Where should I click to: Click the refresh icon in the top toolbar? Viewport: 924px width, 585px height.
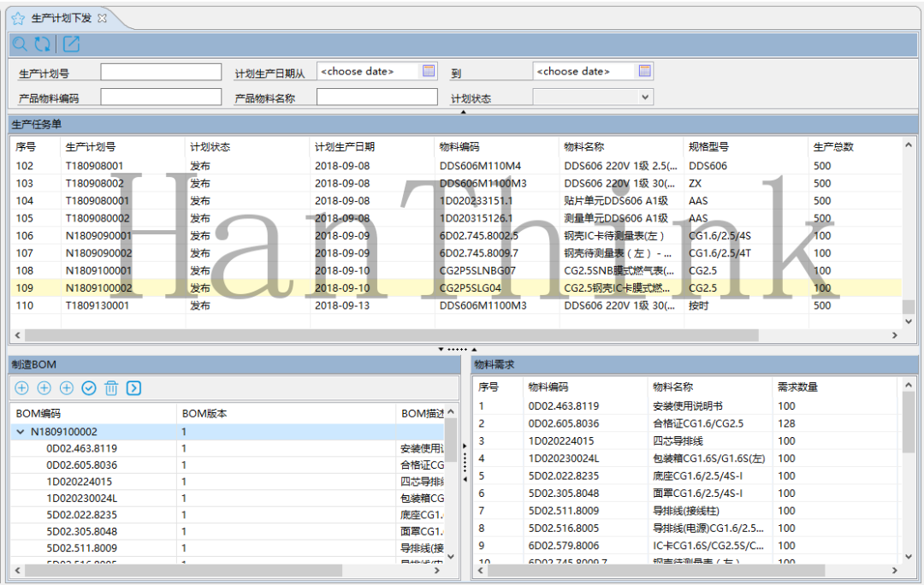click(42, 44)
